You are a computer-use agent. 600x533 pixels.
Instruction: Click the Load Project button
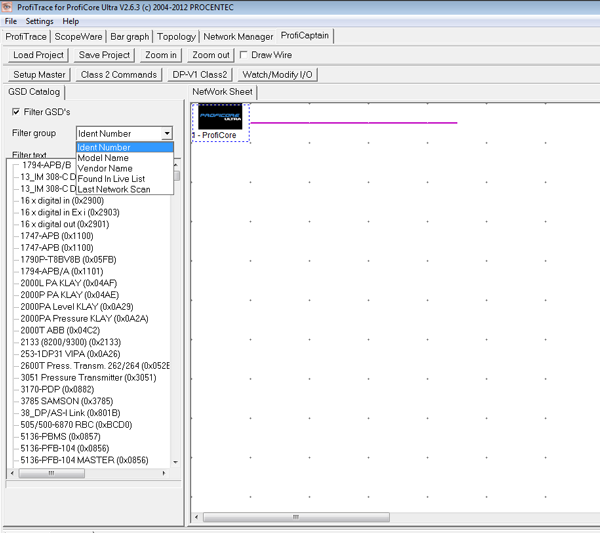click(38, 55)
